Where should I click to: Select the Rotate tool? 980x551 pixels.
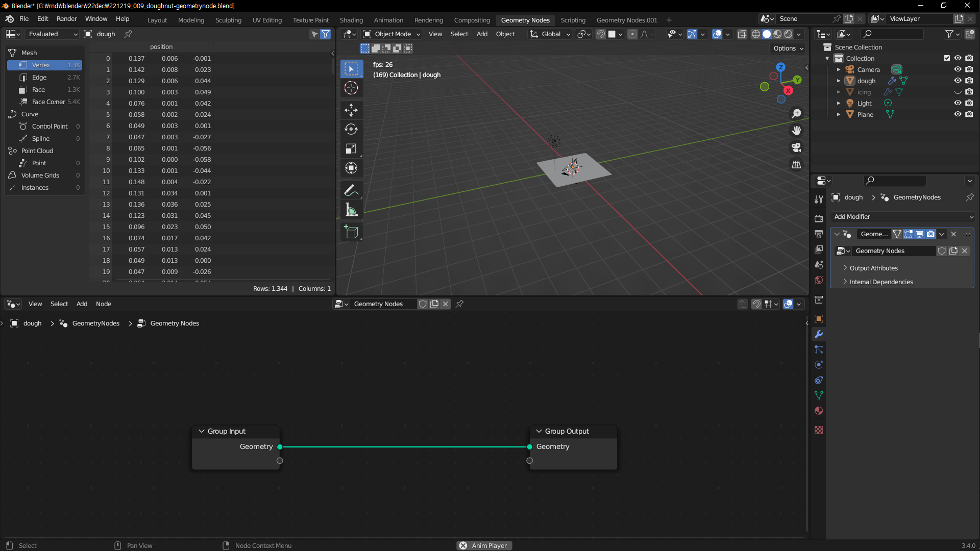click(x=351, y=129)
